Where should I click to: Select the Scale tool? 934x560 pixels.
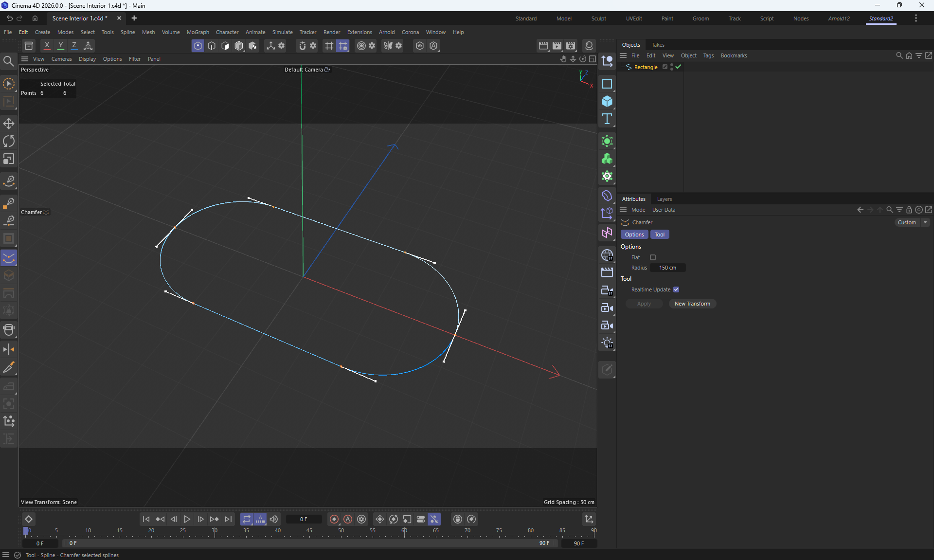(9, 159)
